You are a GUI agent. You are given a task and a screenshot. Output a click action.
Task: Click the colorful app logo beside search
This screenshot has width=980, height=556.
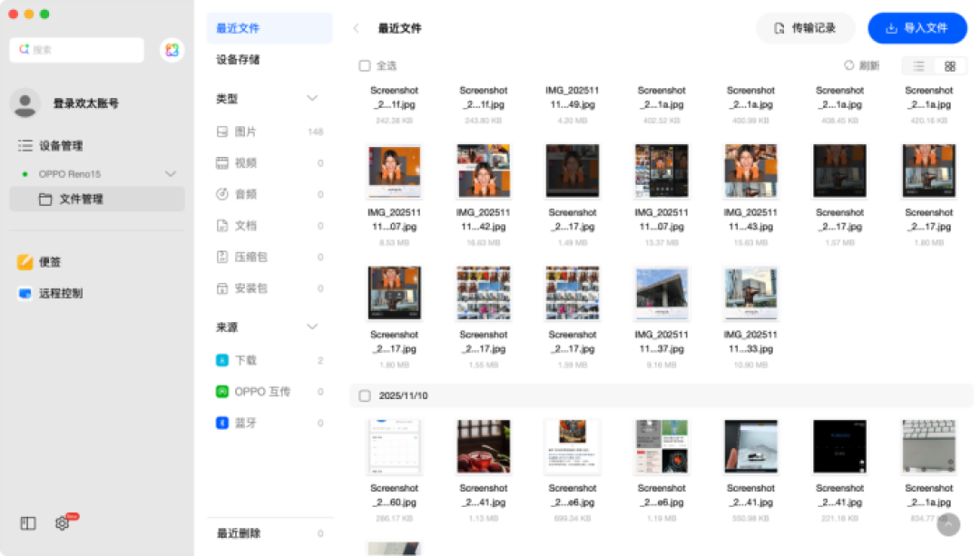click(171, 50)
